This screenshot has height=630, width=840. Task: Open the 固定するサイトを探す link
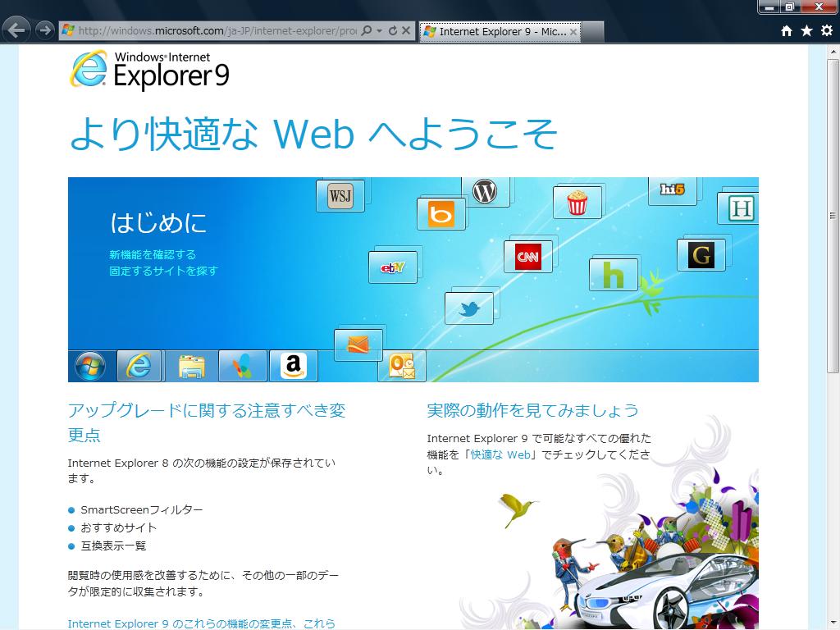[163, 271]
